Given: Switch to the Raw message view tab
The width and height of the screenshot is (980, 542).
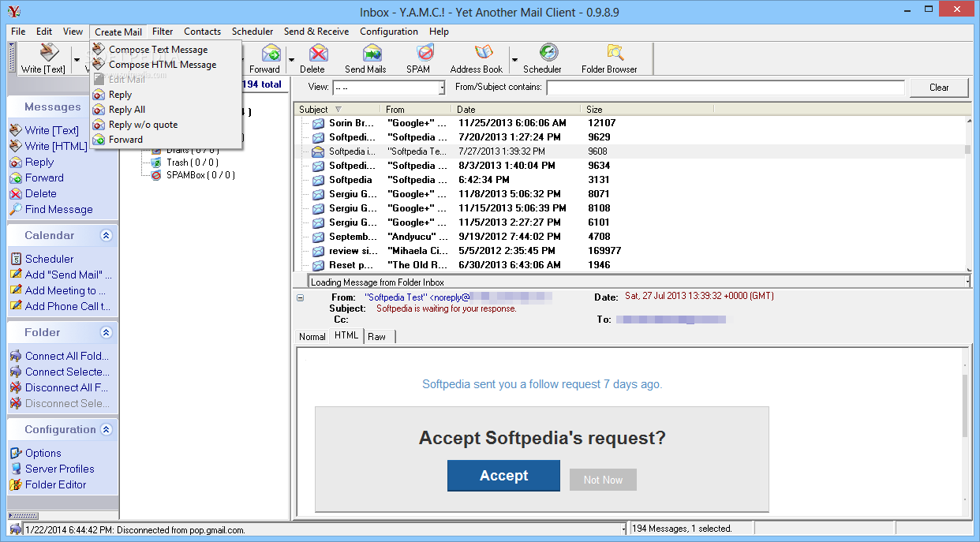Looking at the screenshot, I should point(377,337).
